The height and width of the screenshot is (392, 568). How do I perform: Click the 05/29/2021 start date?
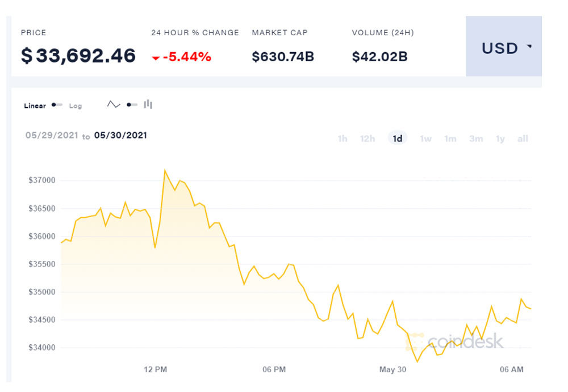(51, 136)
